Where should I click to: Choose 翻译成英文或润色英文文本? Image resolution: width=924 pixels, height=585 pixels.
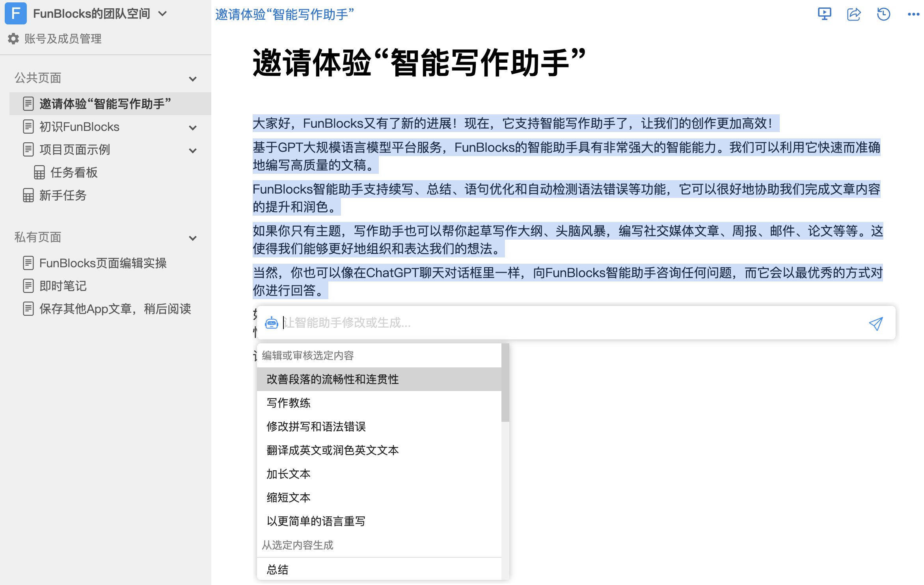(379, 450)
